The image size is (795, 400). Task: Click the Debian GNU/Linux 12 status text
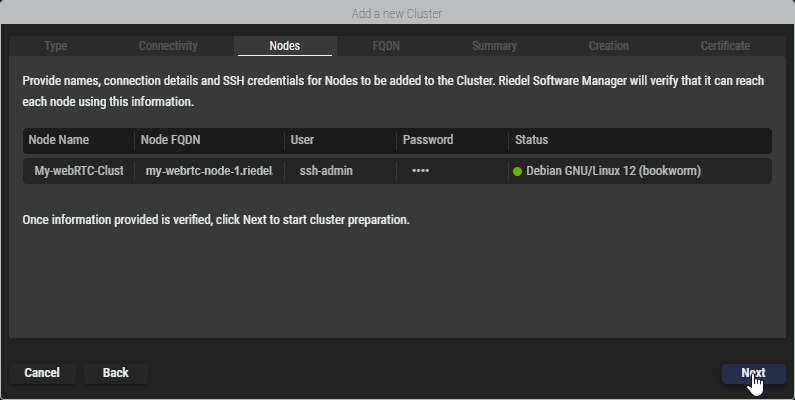[613, 171]
